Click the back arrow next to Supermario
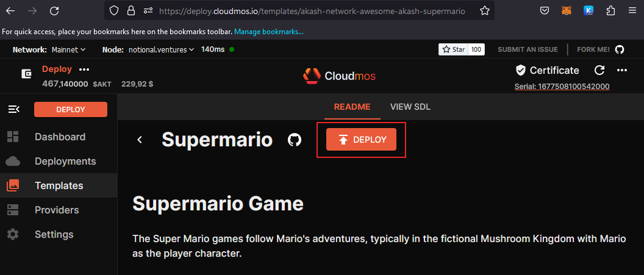Image resolution: width=644 pixels, height=275 pixels. click(x=140, y=140)
